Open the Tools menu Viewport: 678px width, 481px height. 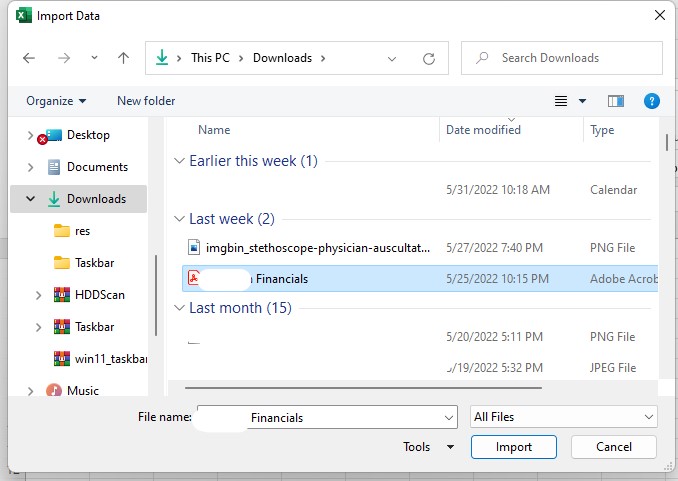coord(428,447)
